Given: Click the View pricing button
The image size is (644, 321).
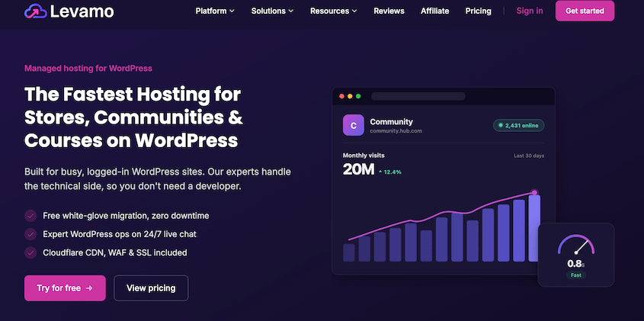Looking at the screenshot, I should click(151, 288).
